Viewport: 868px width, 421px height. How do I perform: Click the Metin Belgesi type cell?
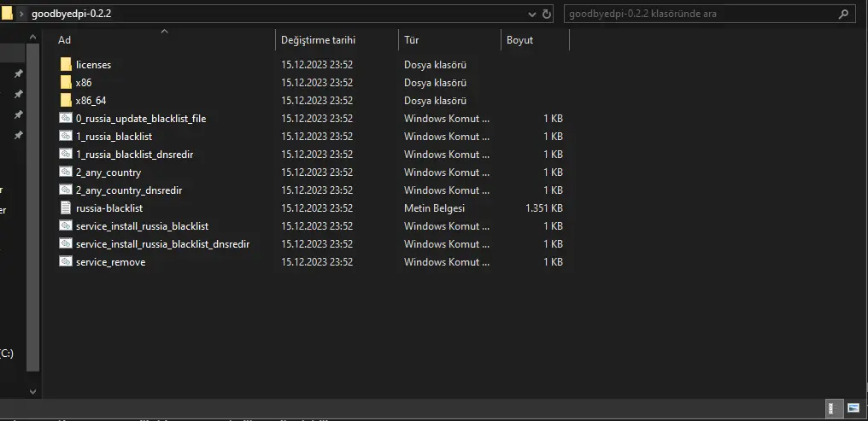(x=435, y=208)
